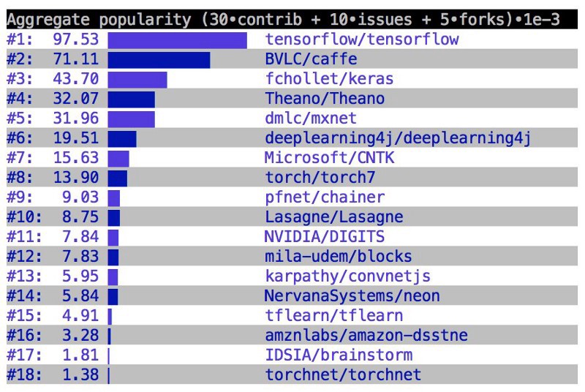Click the amznlabs/amazon-dsstne repository link

(366, 336)
